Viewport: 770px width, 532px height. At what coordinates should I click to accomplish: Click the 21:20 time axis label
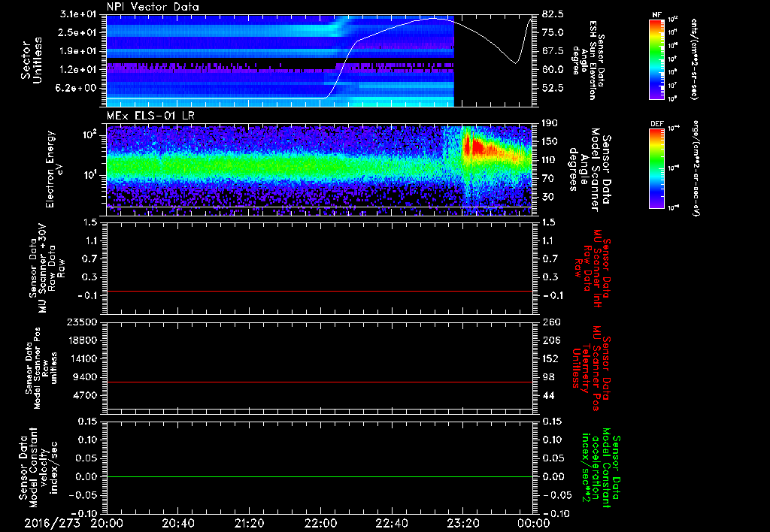(x=249, y=523)
